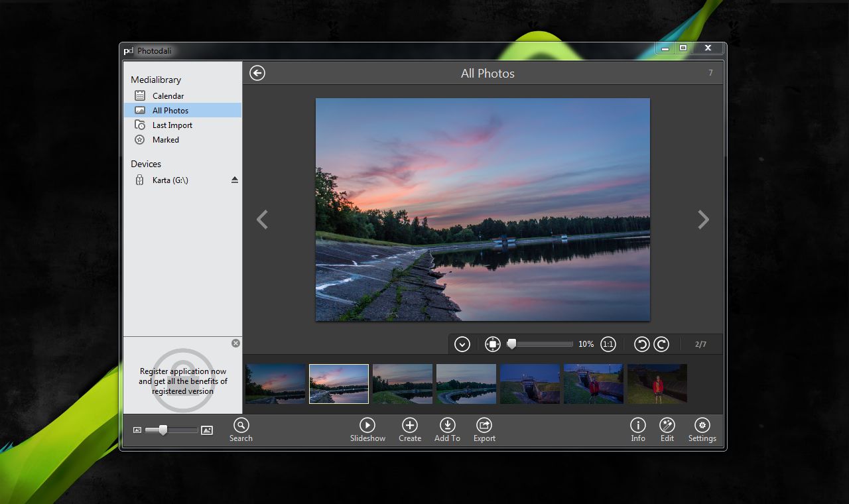Click the Calendar icon in sidebar
Viewport: 849px width, 504px height.
pyautogui.click(x=139, y=95)
